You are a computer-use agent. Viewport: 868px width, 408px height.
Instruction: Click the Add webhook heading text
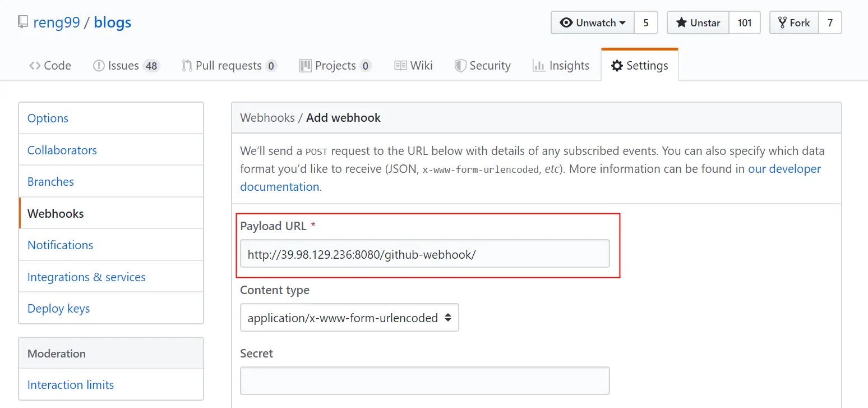pos(343,118)
